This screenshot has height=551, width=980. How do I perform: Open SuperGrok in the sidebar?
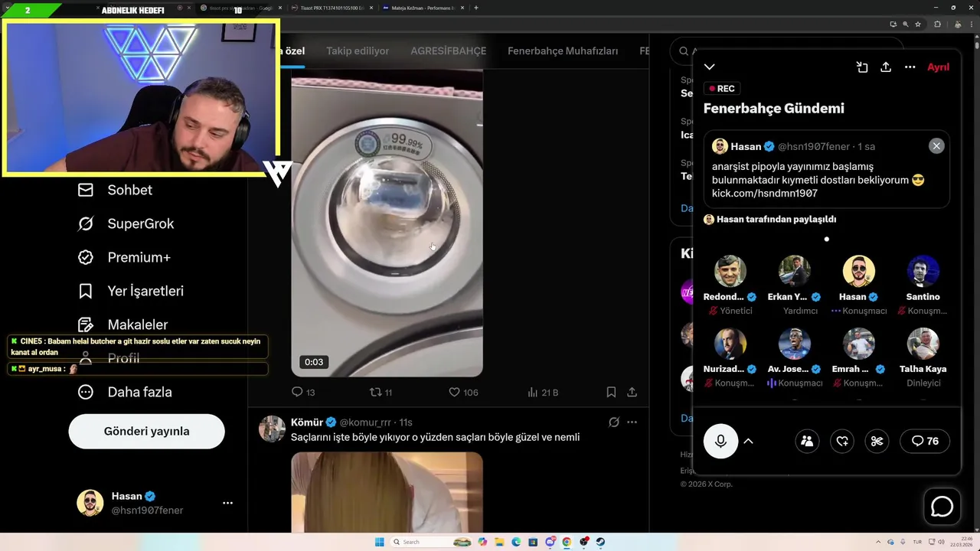click(126, 223)
